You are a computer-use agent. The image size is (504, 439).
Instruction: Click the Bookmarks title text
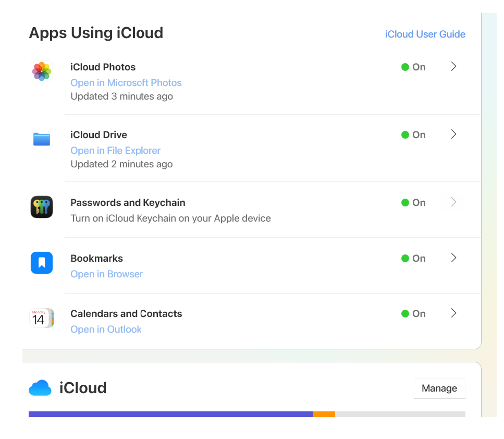click(x=97, y=258)
